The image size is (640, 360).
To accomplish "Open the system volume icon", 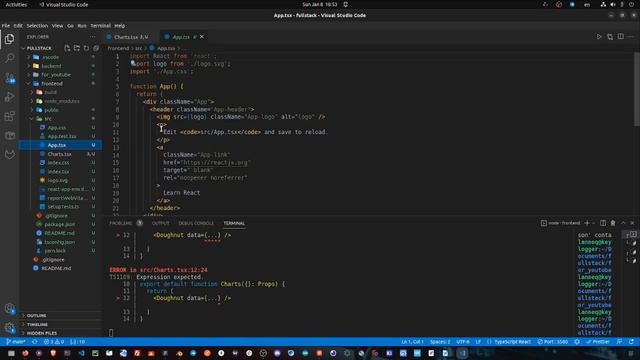I will point(613,4).
